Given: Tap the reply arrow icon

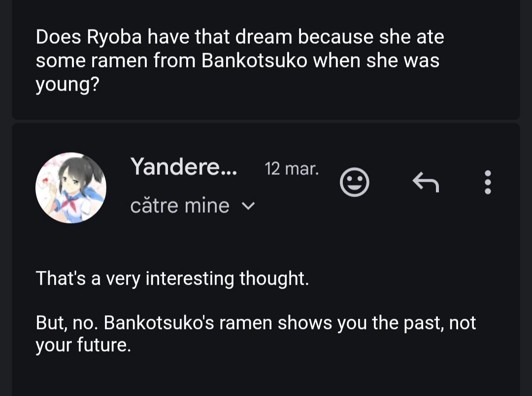Looking at the screenshot, I should pos(426,183).
